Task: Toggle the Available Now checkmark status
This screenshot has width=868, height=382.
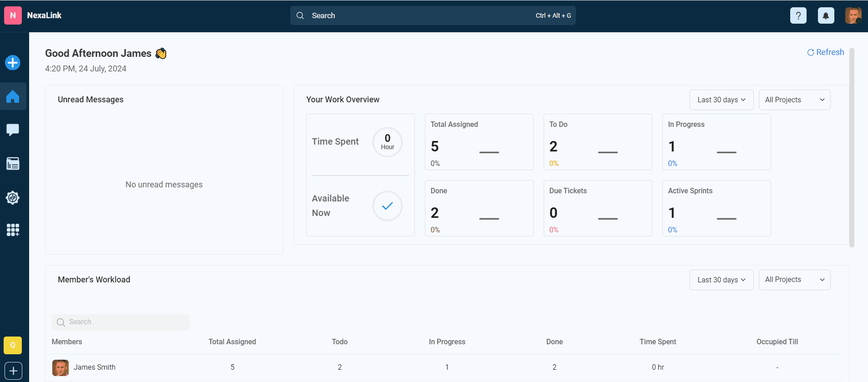Action: tap(387, 206)
